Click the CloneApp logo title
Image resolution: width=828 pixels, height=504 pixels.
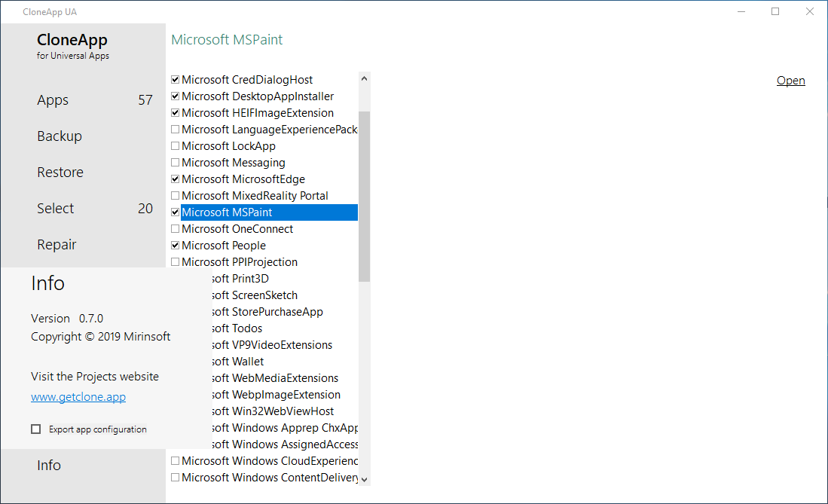72,40
